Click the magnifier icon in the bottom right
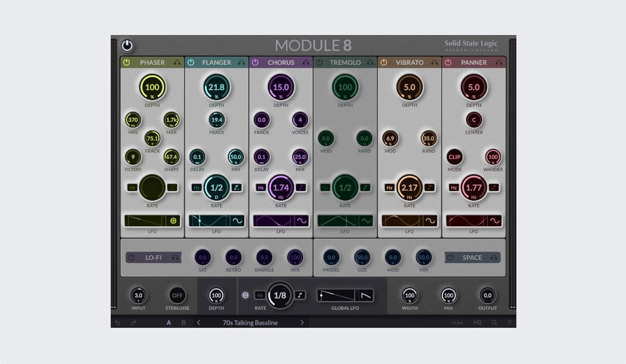Viewport: 626px width, 364px height. coord(495,322)
